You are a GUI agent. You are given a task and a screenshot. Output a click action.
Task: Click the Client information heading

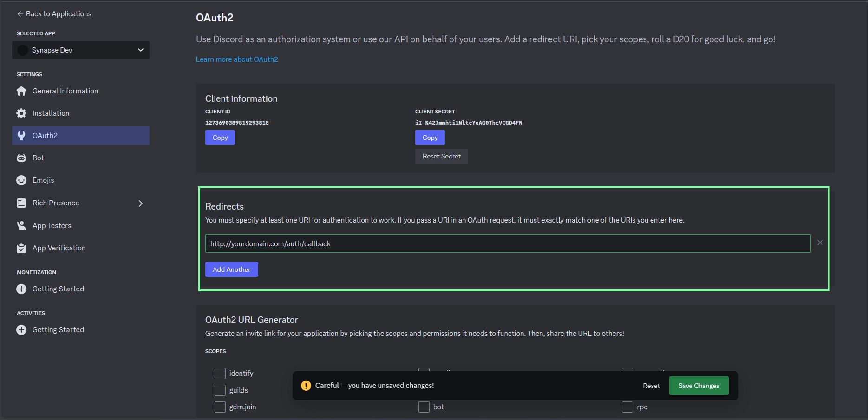[241, 98]
